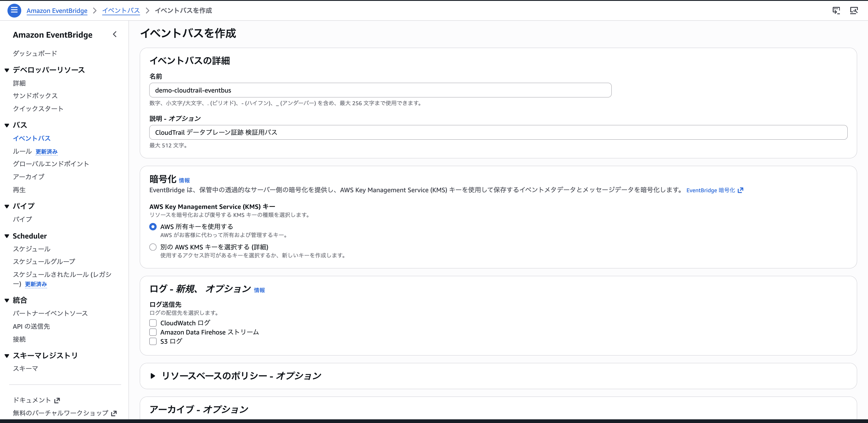Open 接続 sidebar item
Viewport: 868px width, 423px height.
pyautogui.click(x=19, y=339)
